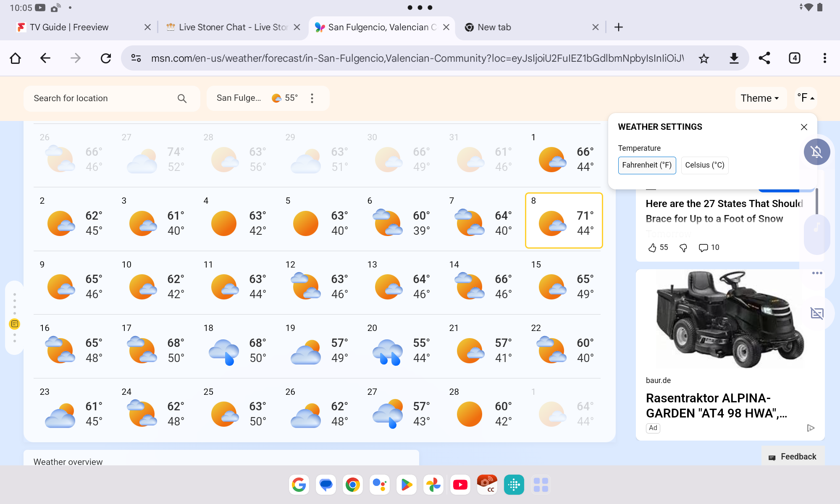Close Weather Settings panel
840x504 pixels.
804,127
